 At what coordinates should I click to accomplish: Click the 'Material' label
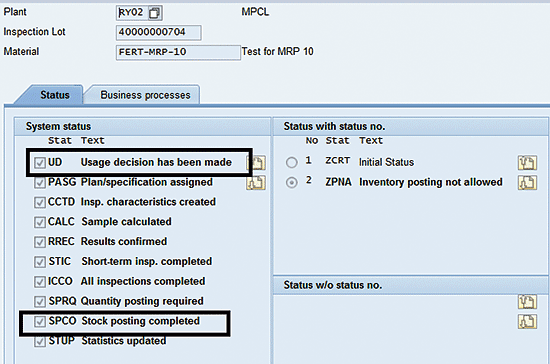(x=21, y=52)
